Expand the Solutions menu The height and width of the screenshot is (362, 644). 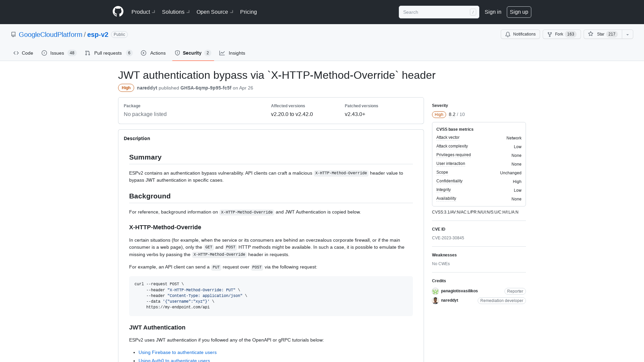[x=176, y=12]
